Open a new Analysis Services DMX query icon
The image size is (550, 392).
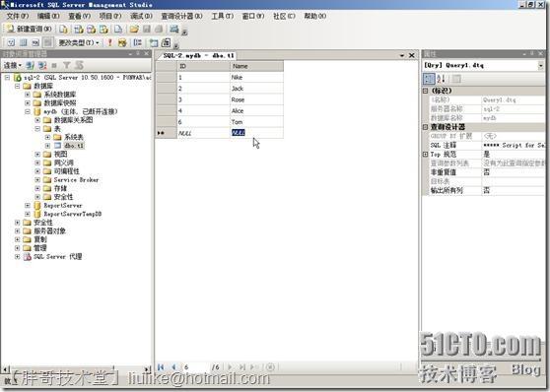(x=92, y=30)
